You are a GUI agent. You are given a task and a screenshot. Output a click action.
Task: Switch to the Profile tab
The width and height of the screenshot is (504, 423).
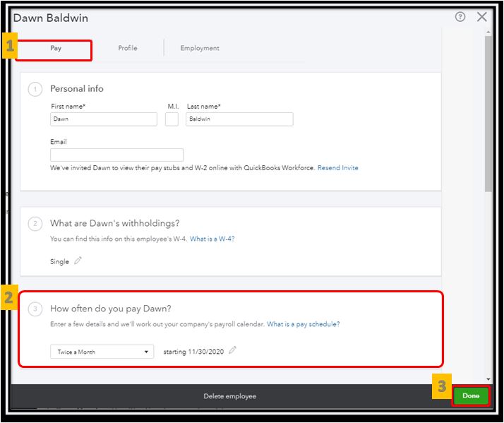click(x=128, y=48)
